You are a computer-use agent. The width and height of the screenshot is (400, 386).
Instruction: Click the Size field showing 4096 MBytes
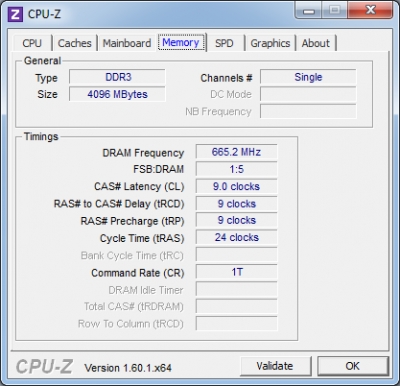pos(117,94)
